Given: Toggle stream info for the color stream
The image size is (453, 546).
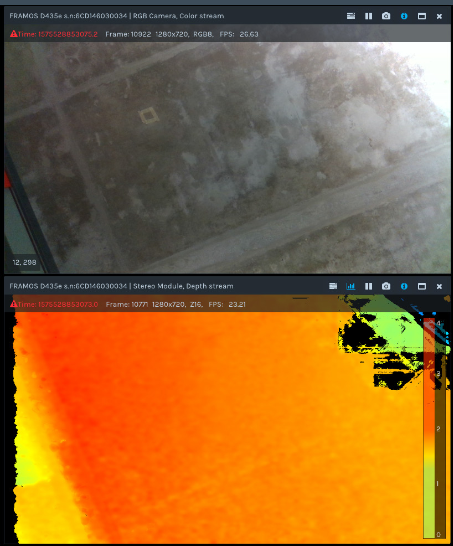Looking at the screenshot, I should 404,16.
